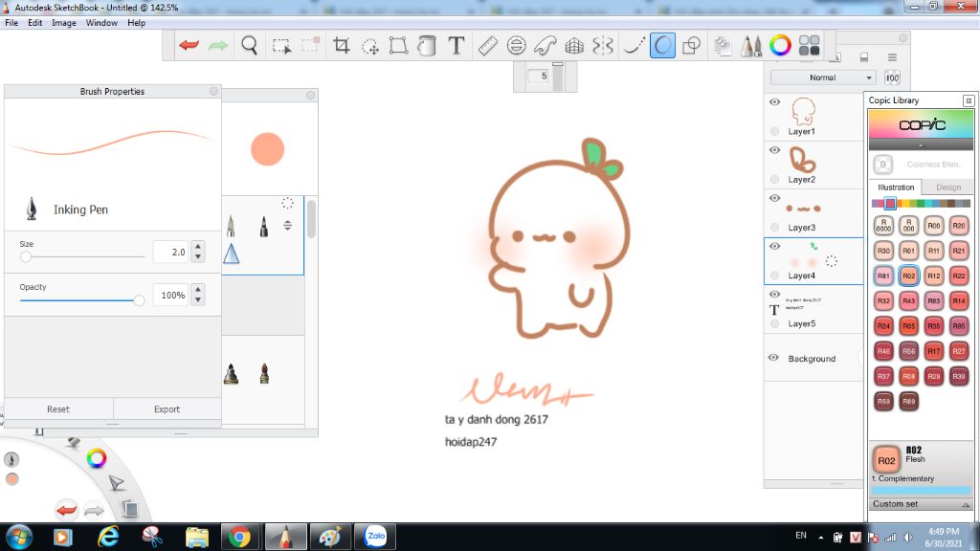The height and width of the screenshot is (551, 980).
Task: Toggle the lock circle on Layer1
Action: [x=774, y=131]
